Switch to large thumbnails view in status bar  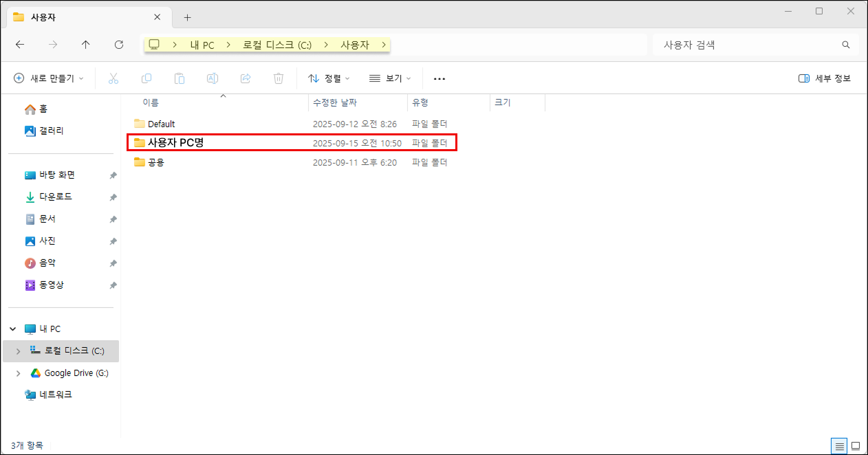click(x=856, y=446)
